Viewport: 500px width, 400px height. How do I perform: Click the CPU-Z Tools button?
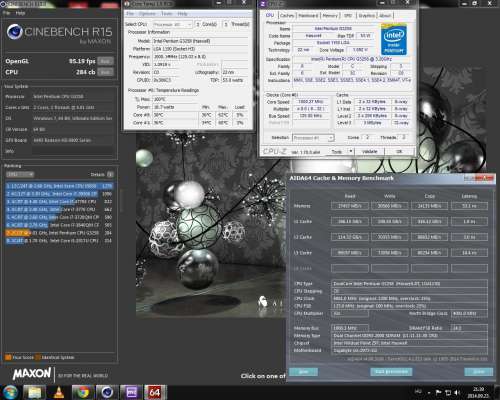click(x=337, y=152)
